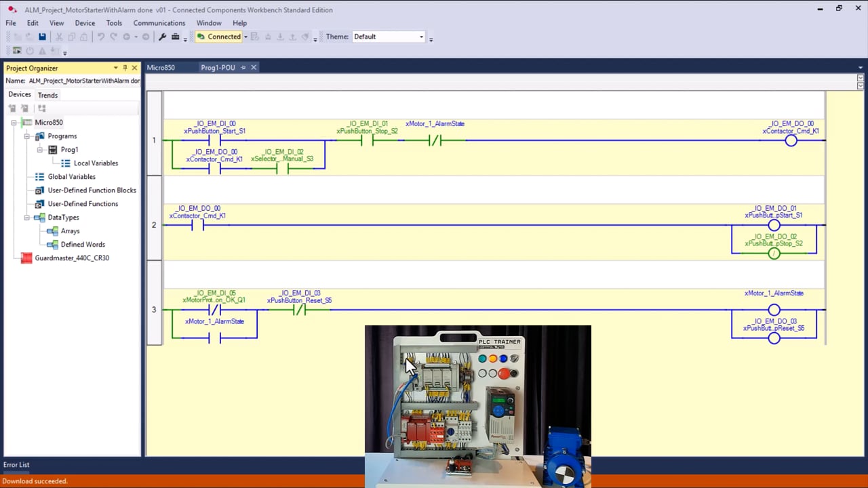Open the Tools menu
The height and width of the screenshot is (488, 868).
pyautogui.click(x=114, y=23)
